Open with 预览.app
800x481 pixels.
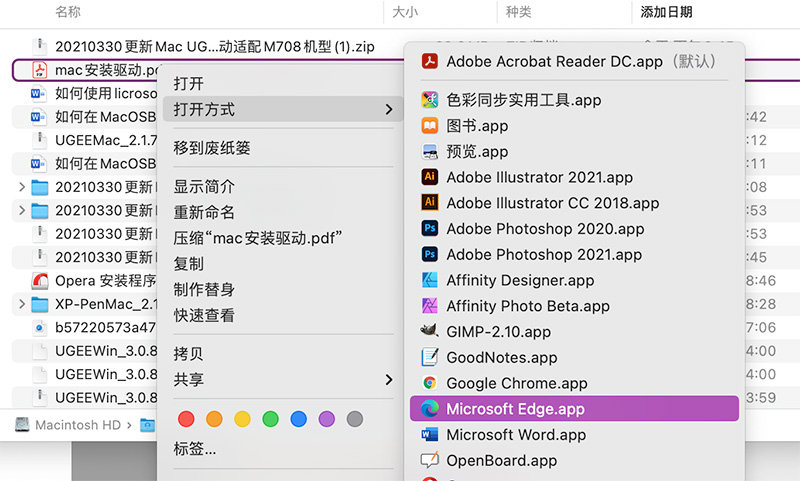tap(574, 151)
